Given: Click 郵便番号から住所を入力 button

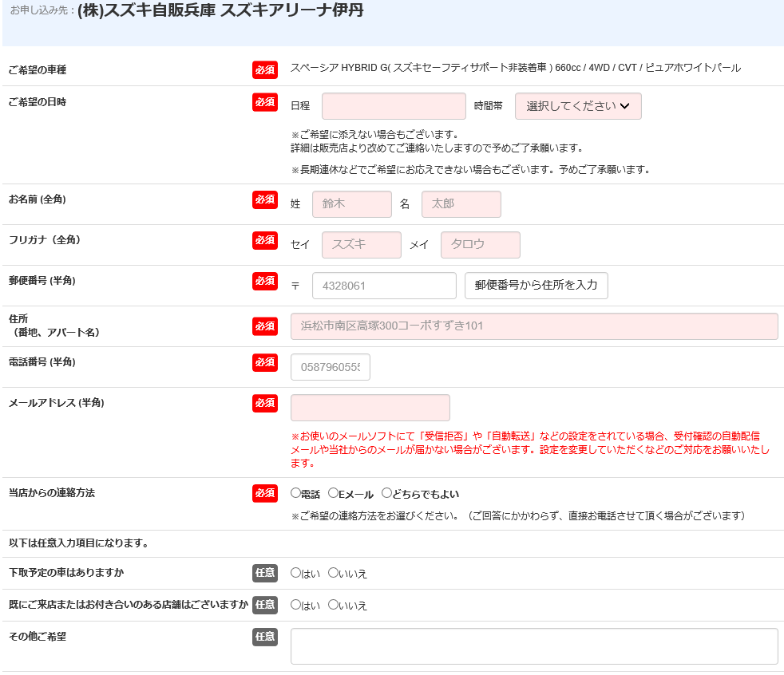Looking at the screenshot, I should [x=536, y=286].
